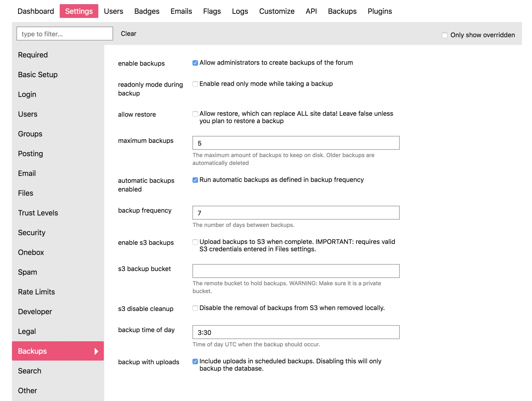The width and height of the screenshot is (532, 401).
Task: Select the Trust Levels category
Action: click(38, 213)
